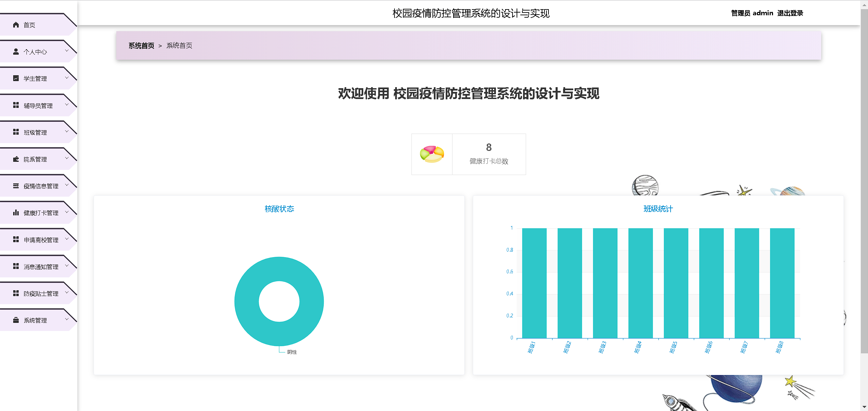
Task: Click the person icon for 个人中心
Action: click(16, 52)
